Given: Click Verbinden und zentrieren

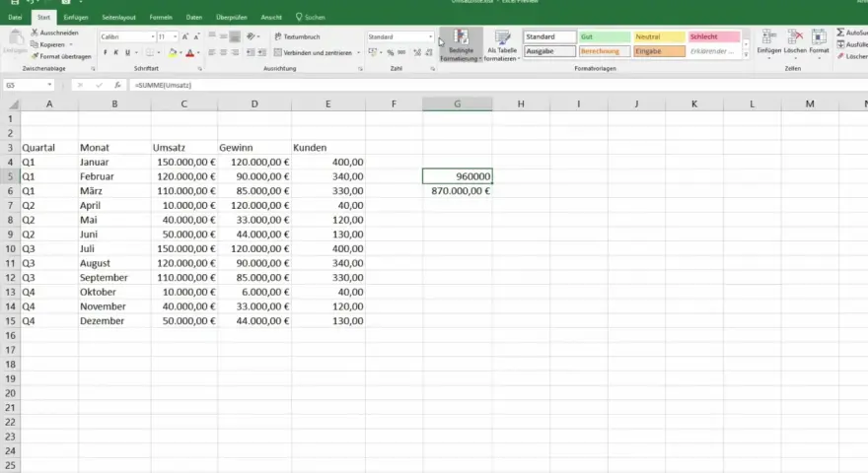Looking at the screenshot, I should pyautogui.click(x=313, y=52).
